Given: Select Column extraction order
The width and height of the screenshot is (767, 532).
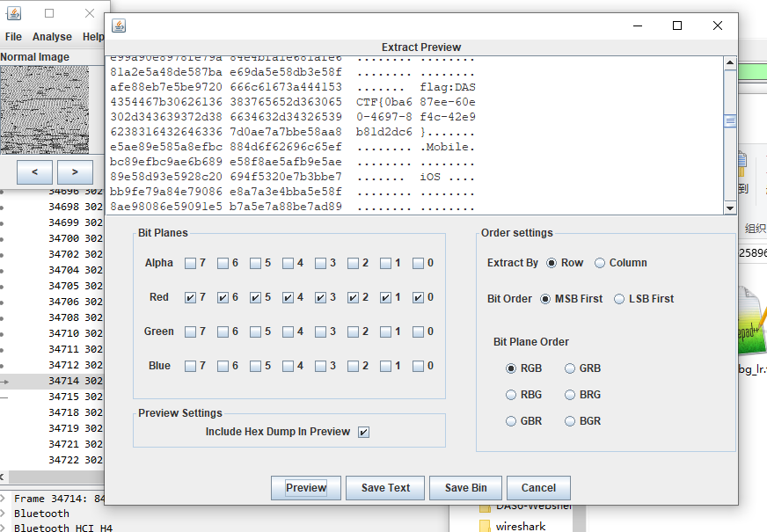Looking at the screenshot, I should [600, 263].
